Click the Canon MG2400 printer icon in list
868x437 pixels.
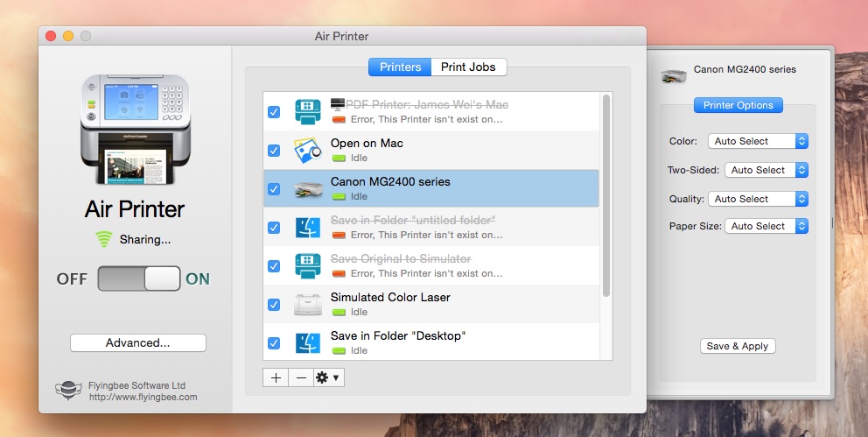coord(308,189)
